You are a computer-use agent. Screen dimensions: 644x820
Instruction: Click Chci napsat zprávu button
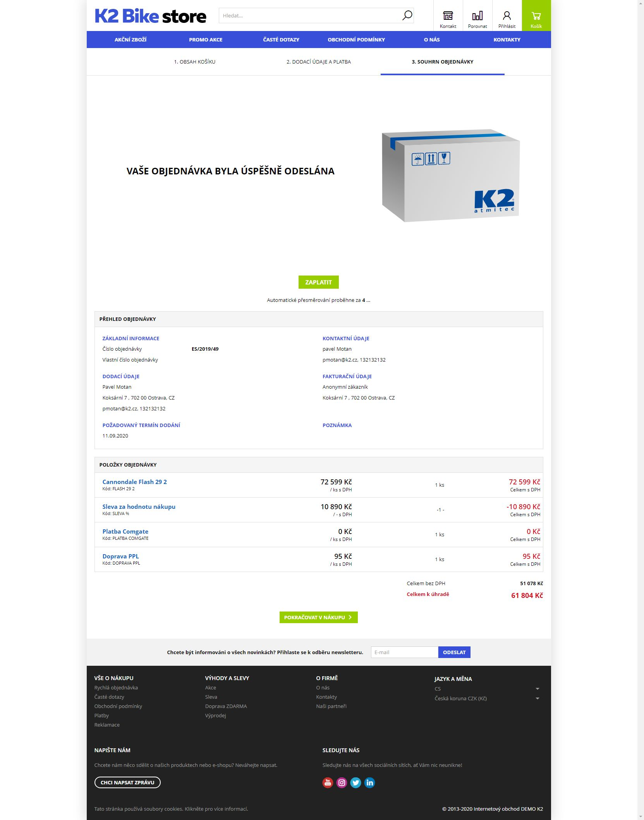click(127, 782)
